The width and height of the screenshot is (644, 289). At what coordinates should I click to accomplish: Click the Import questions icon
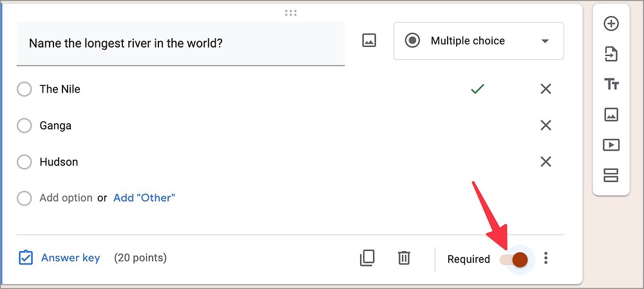(611, 55)
